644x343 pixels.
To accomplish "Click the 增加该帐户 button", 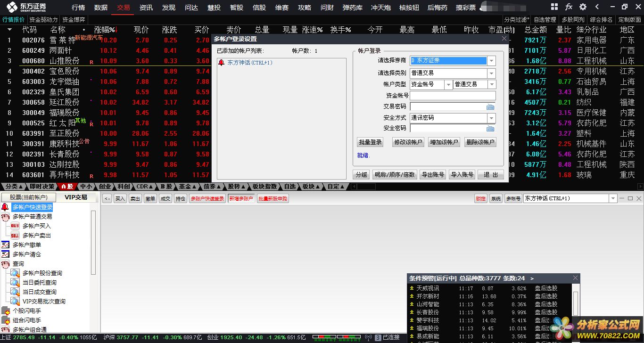I will [444, 142].
